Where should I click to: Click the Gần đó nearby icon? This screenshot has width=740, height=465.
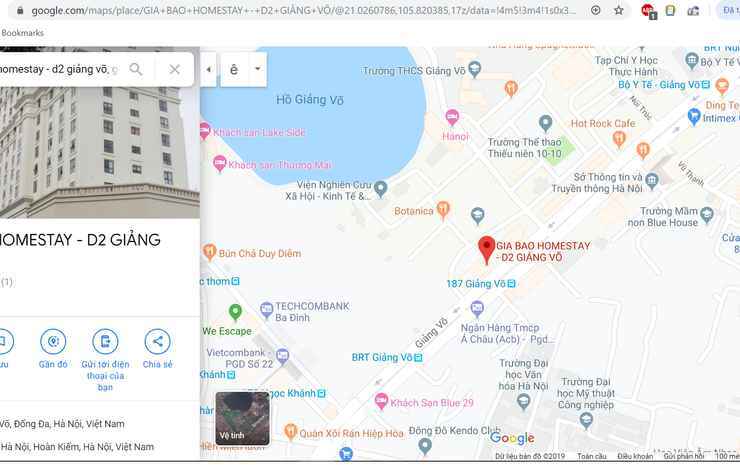click(53, 341)
